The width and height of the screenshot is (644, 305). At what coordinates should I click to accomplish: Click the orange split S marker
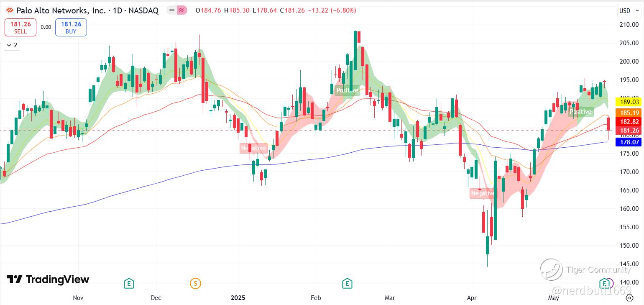195,284
